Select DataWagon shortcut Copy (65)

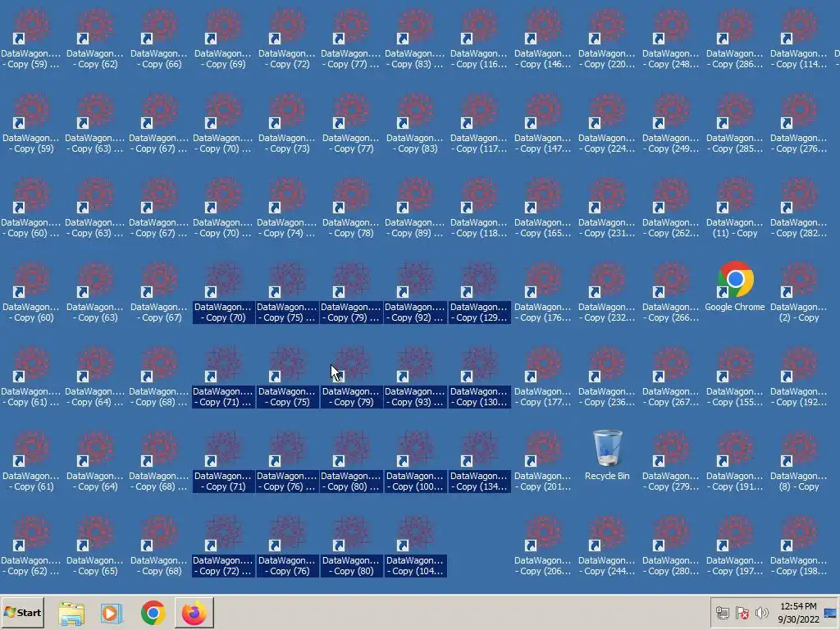tap(95, 546)
